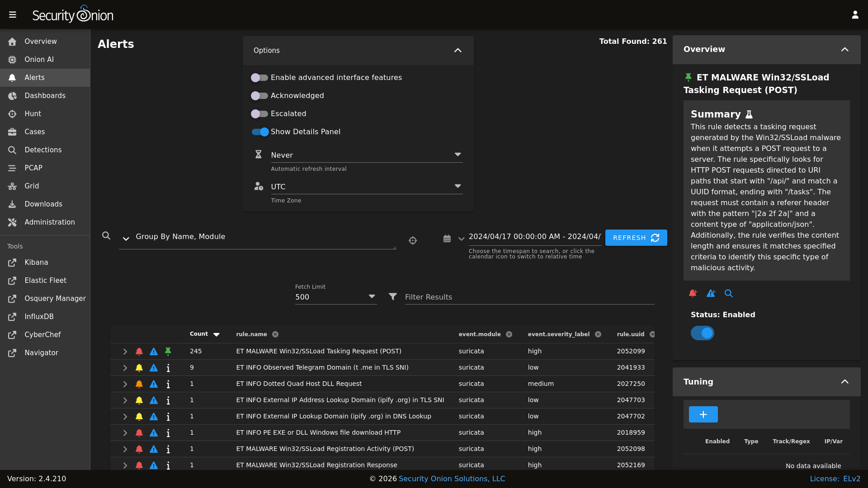Acknowledge the Telegram Domain alert via bell

[x=139, y=368]
